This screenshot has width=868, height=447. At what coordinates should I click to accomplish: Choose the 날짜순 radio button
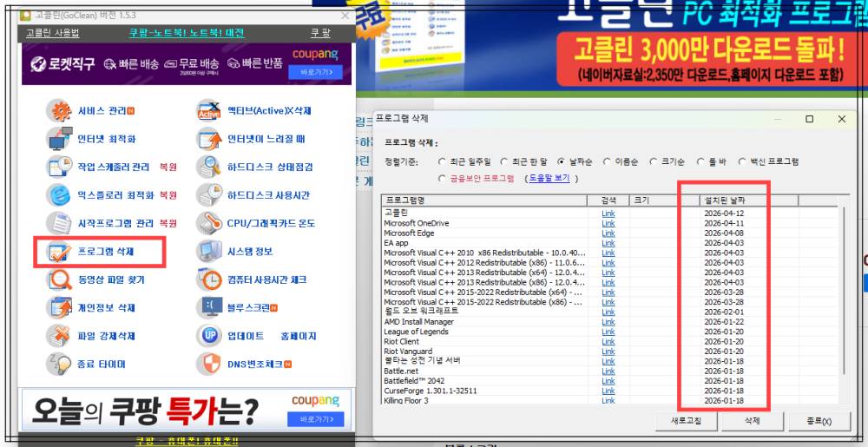pos(562,162)
